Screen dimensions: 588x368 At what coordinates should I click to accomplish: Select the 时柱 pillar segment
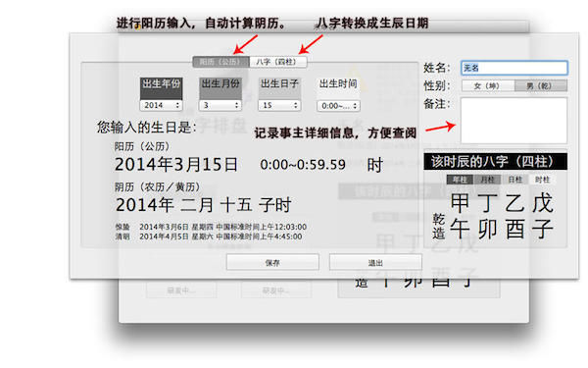pos(542,180)
